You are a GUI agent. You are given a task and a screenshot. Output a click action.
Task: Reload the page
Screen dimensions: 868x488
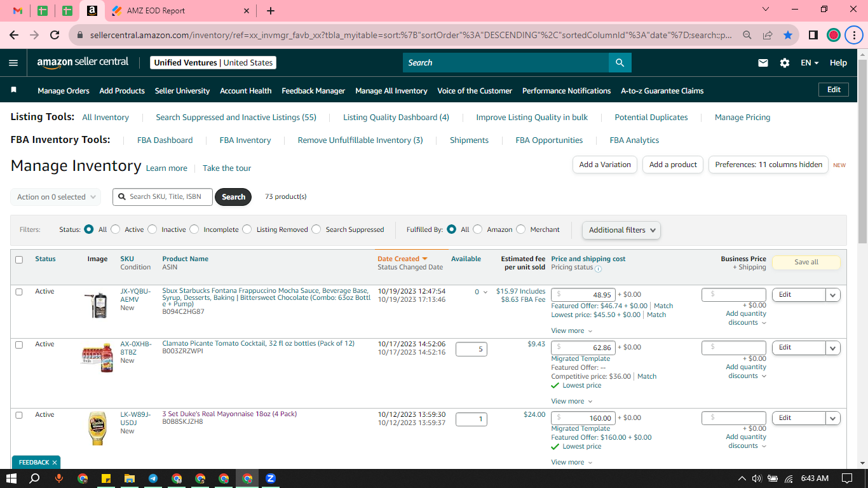pos(55,36)
